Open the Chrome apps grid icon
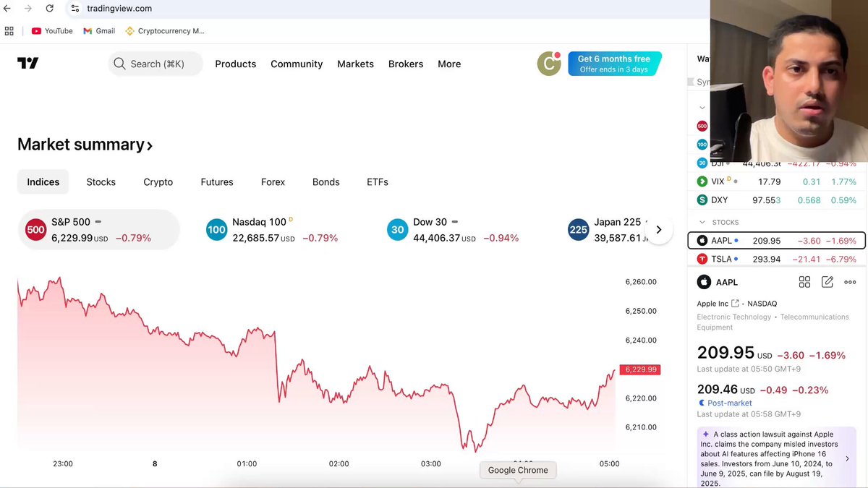 click(x=9, y=31)
